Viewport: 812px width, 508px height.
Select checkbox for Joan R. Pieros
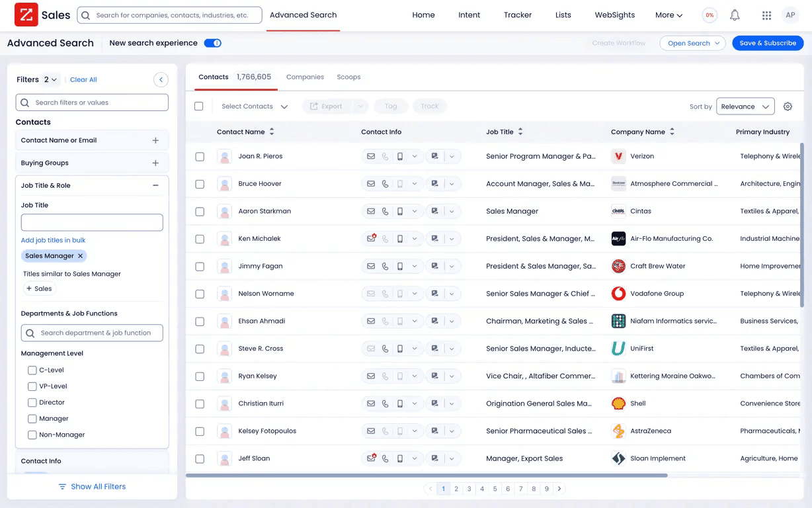tap(200, 157)
